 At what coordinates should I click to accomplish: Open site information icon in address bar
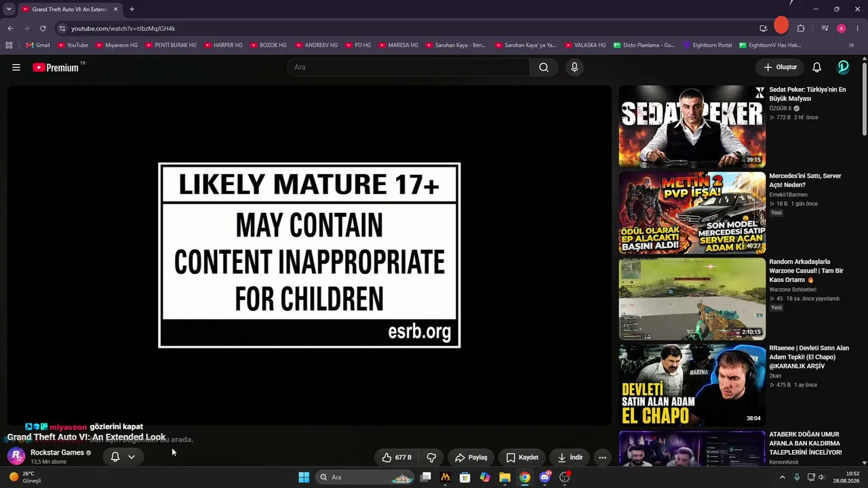[x=62, y=28]
